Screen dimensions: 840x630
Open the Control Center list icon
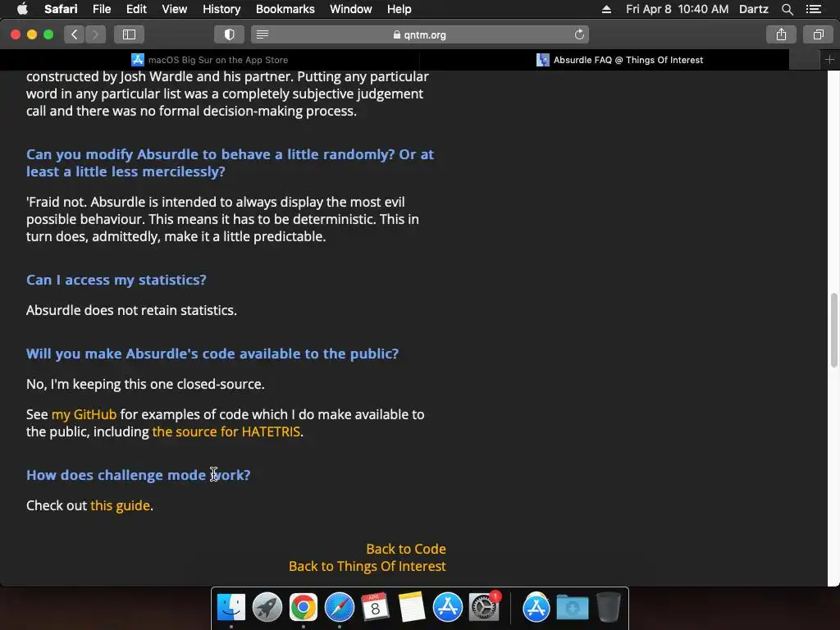point(813,9)
